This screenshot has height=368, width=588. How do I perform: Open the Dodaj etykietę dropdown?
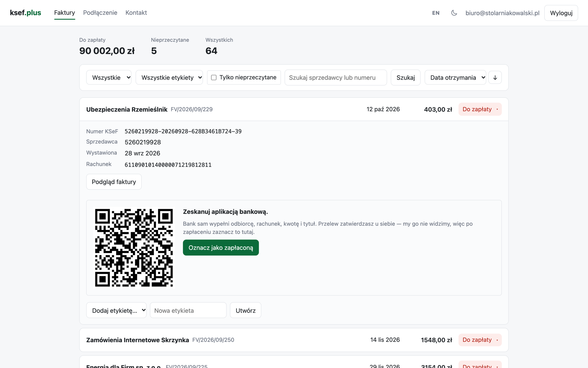(116, 310)
